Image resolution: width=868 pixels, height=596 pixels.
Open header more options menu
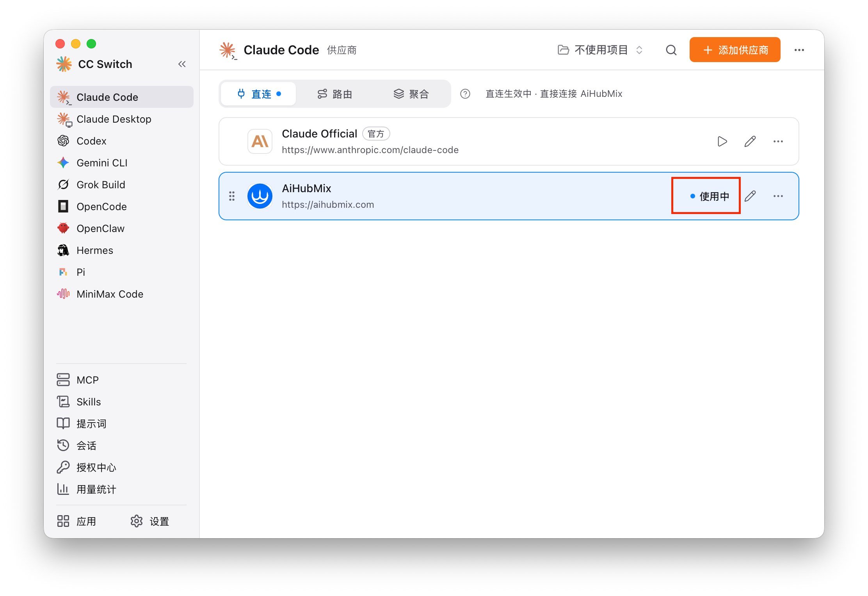point(799,50)
